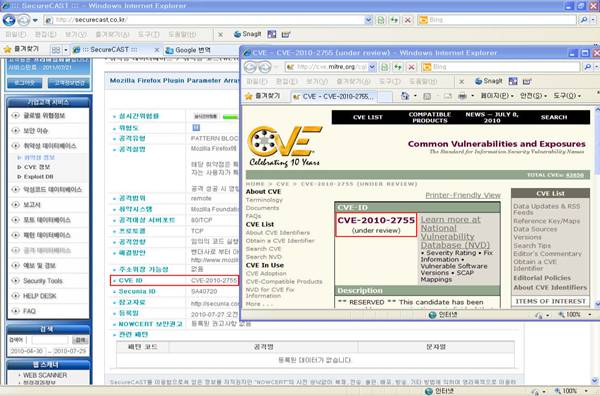The height and width of the screenshot is (396, 600).
Task: Open 보기(V) menu in SecureCAST window
Action: pos(75,34)
